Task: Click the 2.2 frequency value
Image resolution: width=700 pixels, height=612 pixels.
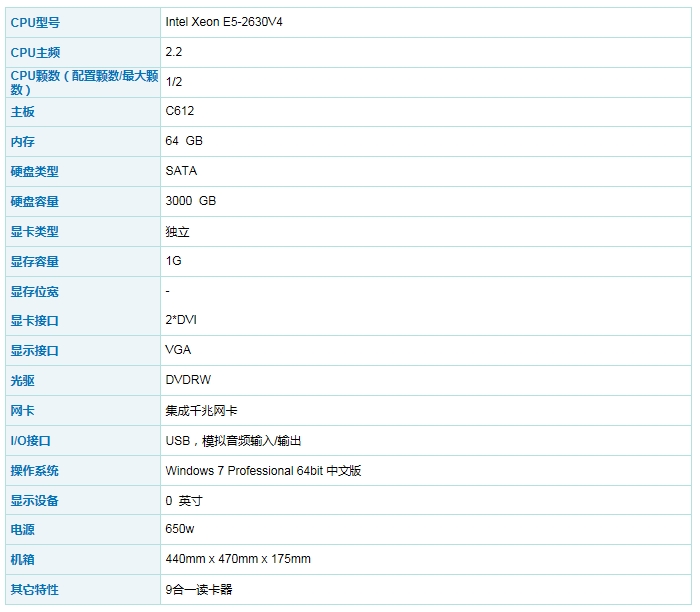Action: pos(174,51)
